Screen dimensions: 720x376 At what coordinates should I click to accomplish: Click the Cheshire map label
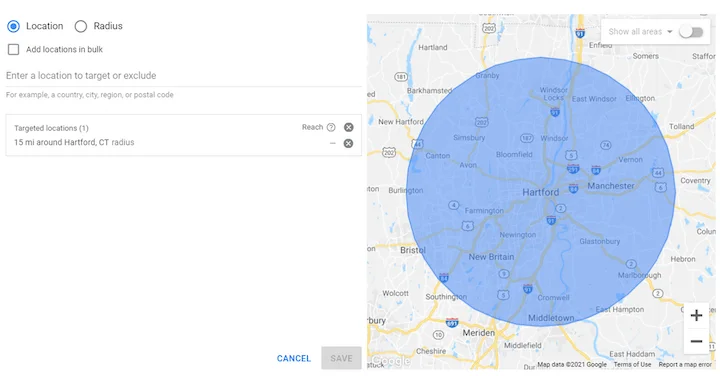coord(431,351)
